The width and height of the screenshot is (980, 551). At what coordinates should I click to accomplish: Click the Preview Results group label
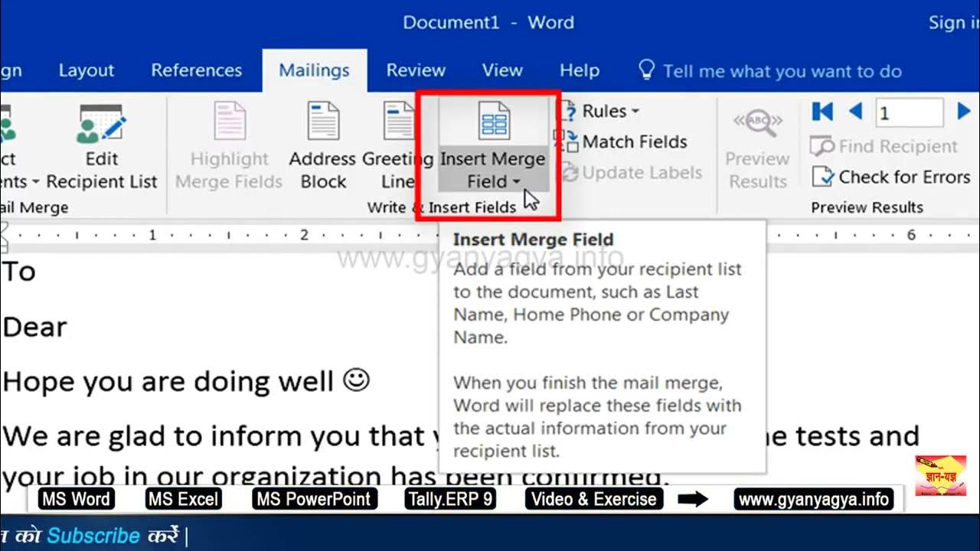tap(867, 207)
